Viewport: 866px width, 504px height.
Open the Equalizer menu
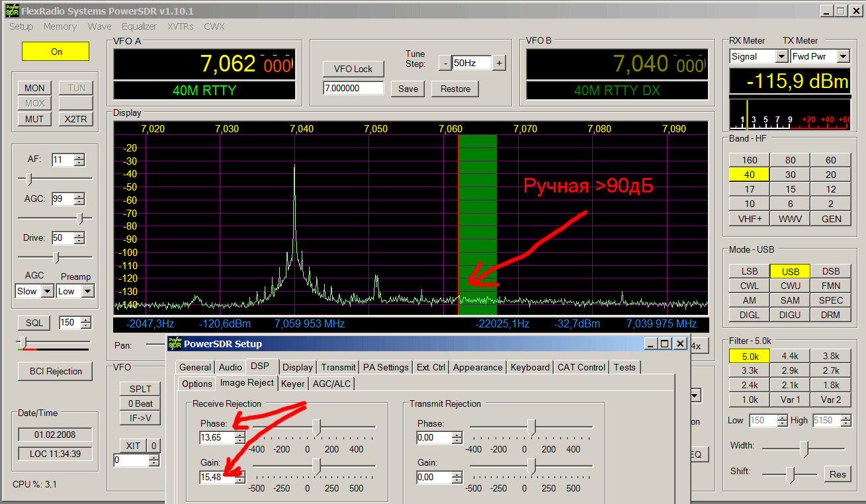click(x=139, y=26)
